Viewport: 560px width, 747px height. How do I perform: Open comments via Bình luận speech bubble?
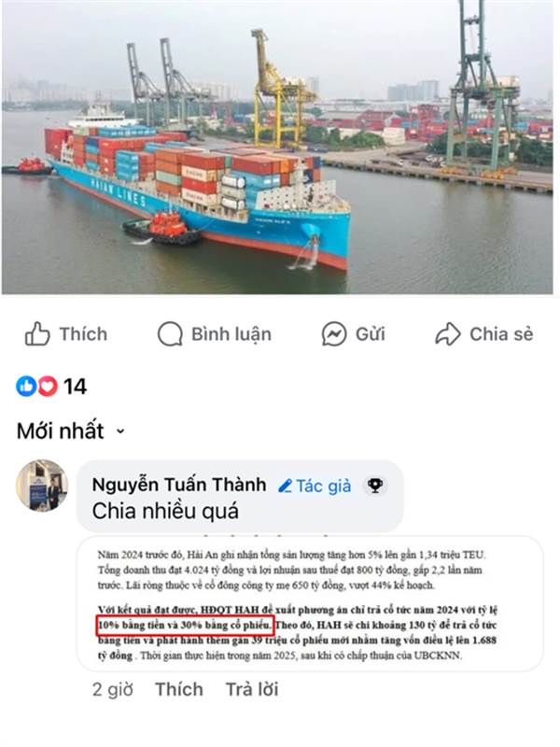pos(170,334)
